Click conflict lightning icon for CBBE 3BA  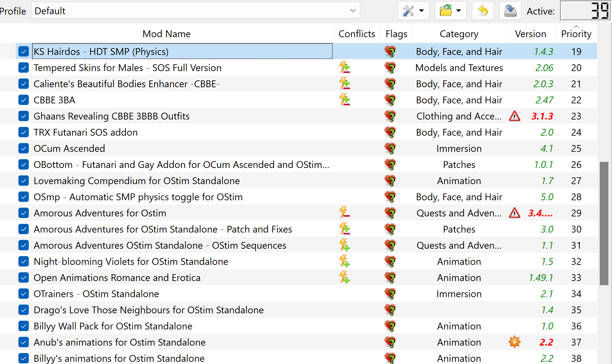click(345, 100)
